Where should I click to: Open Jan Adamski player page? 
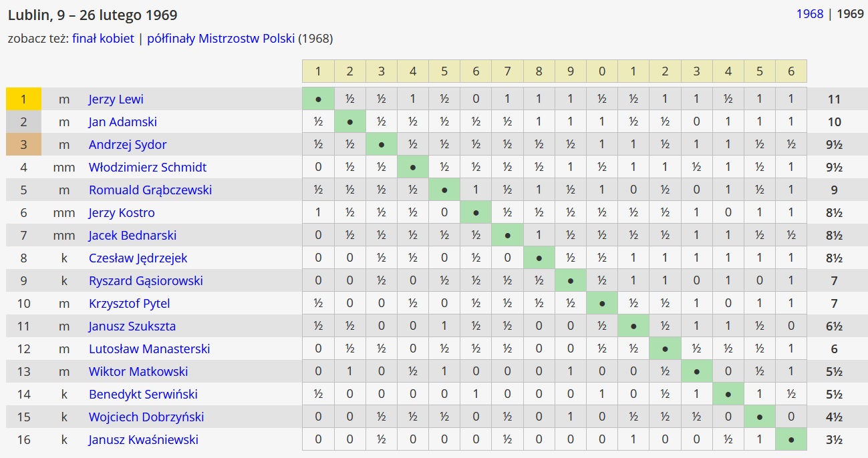[122, 122]
